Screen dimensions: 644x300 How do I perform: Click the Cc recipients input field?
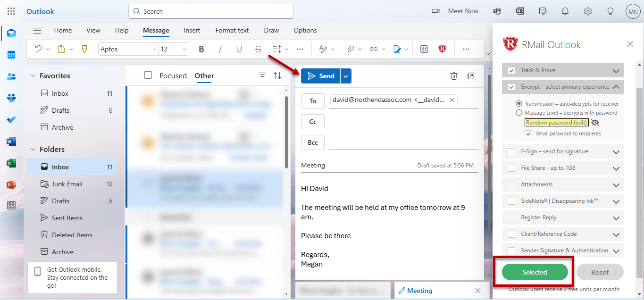tap(403, 122)
